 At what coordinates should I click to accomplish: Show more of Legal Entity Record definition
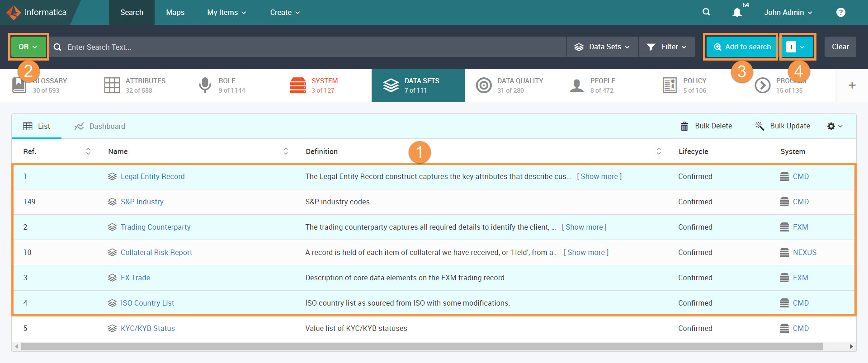(599, 177)
